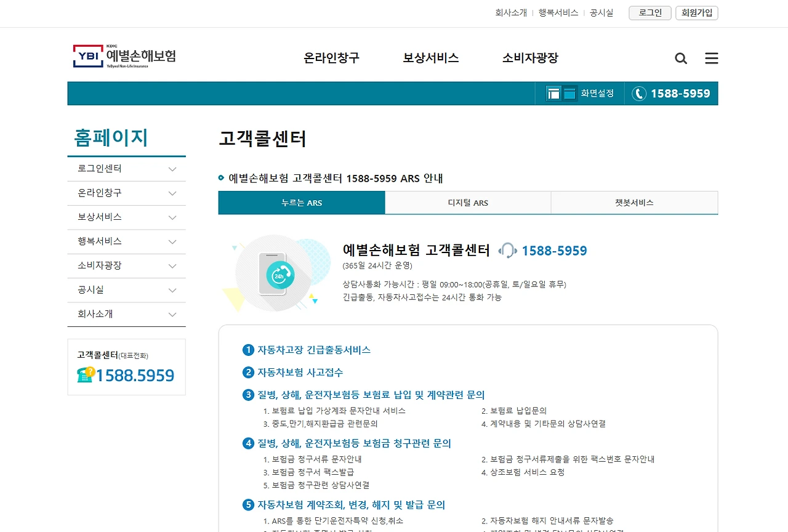Expand the 보상서비스 sidebar section
Viewport: 788px width, 532px height.
tap(127, 217)
